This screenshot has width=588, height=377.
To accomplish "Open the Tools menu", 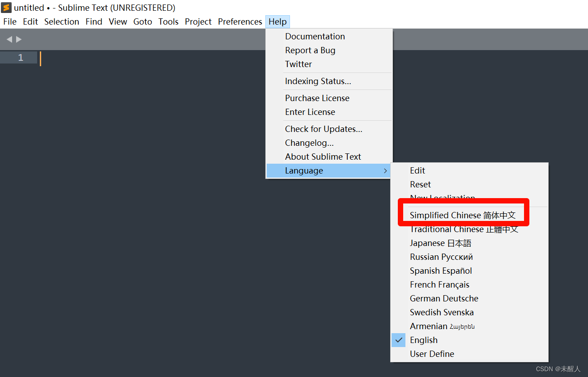I will click(x=168, y=21).
